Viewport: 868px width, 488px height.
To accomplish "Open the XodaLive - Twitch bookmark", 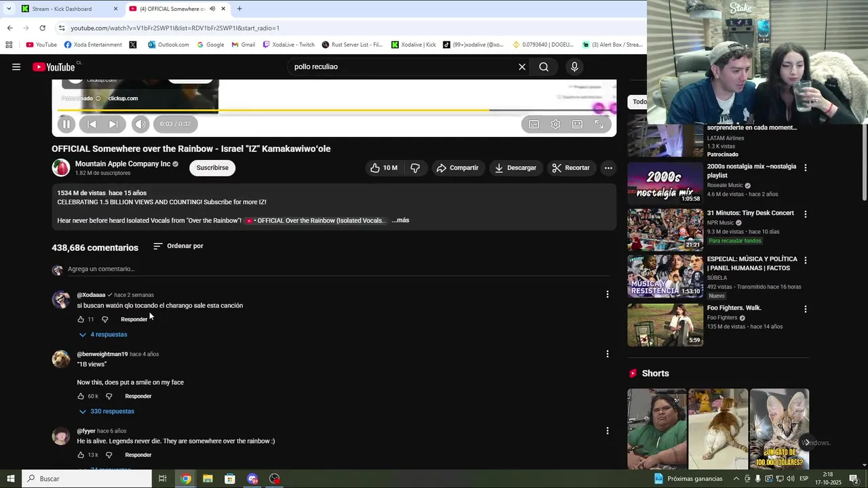I will point(289,45).
